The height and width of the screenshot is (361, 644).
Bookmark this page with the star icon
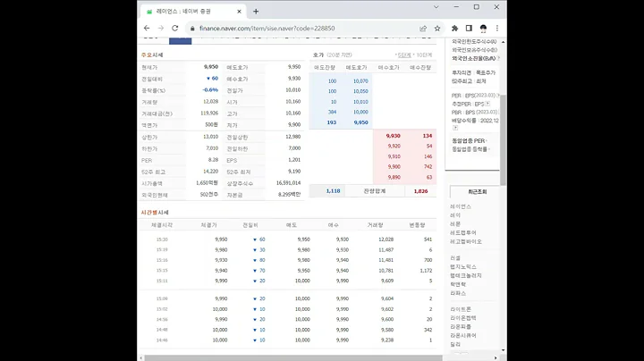tap(437, 29)
